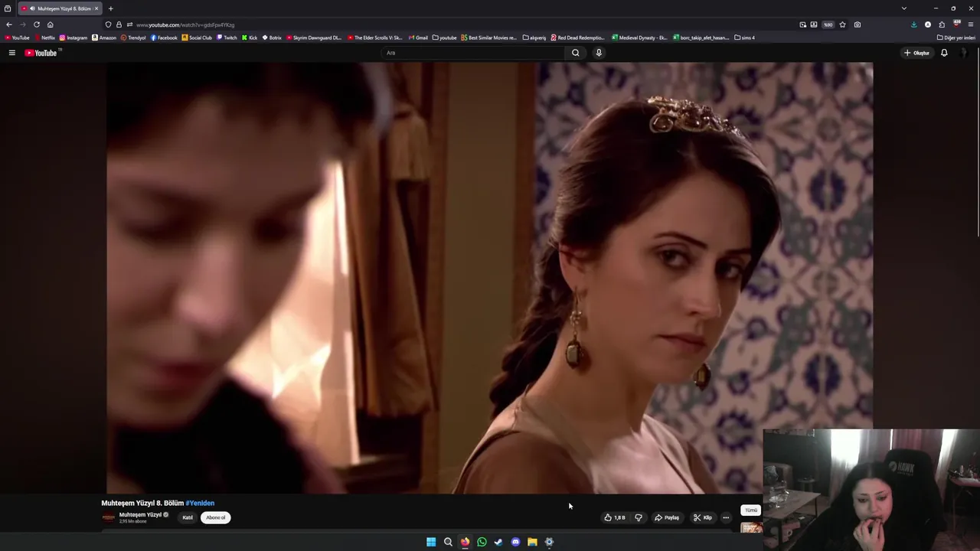Viewport: 980px width, 551px height.
Task: Open Instagram bookmark
Action: click(73, 37)
